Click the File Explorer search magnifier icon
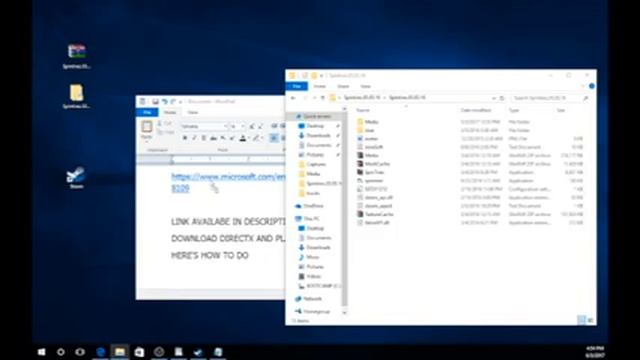 pos(586,98)
